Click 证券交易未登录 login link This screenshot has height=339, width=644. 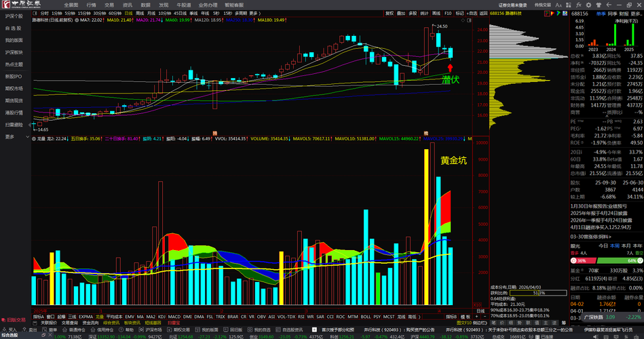click(512, 5)
